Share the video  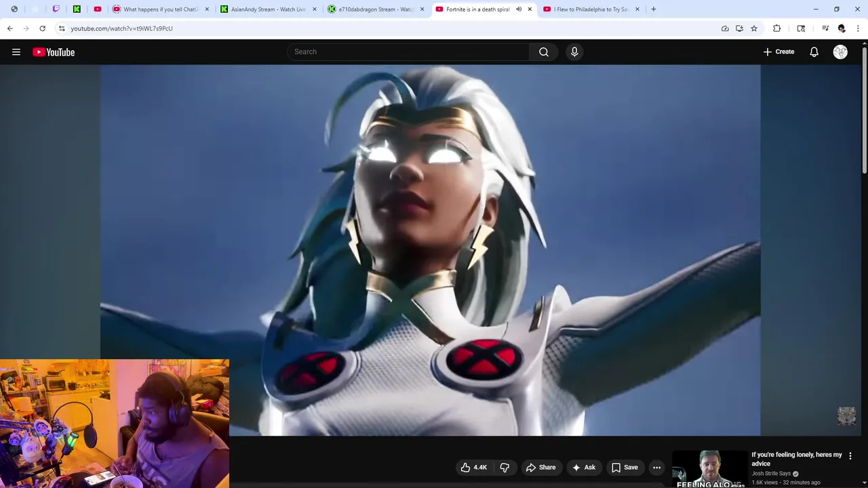pyautogui.click(x=540, y=467)
